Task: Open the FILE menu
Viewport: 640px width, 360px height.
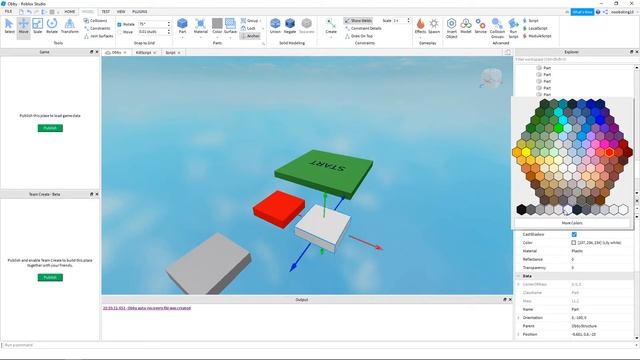Action: pyautogui.click(x=8, y=12)
